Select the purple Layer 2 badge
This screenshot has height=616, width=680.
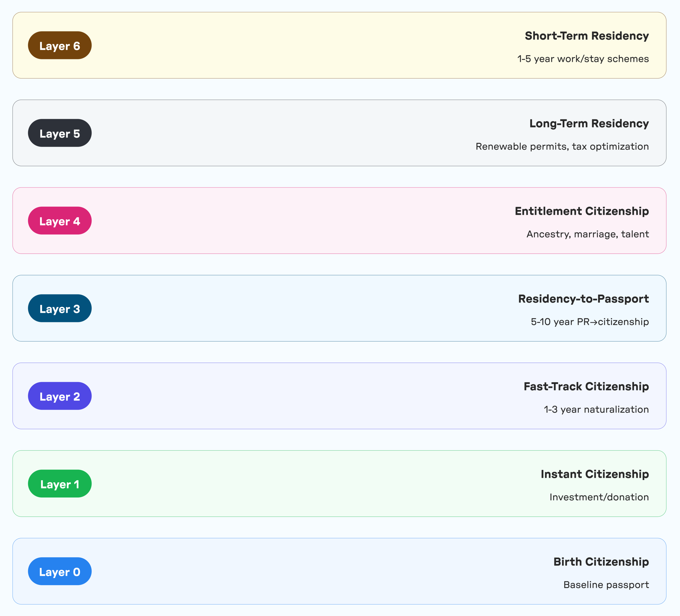(x=60, y=396)
